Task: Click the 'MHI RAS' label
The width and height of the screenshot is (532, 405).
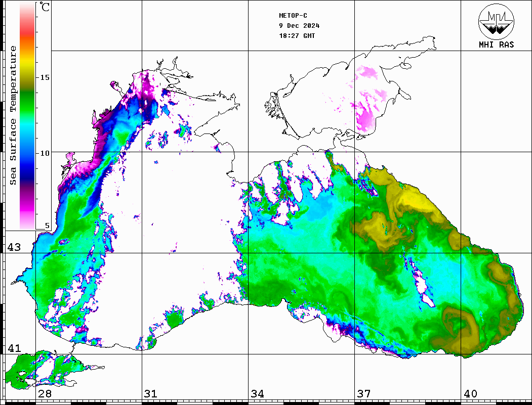Action: [496, 44]
